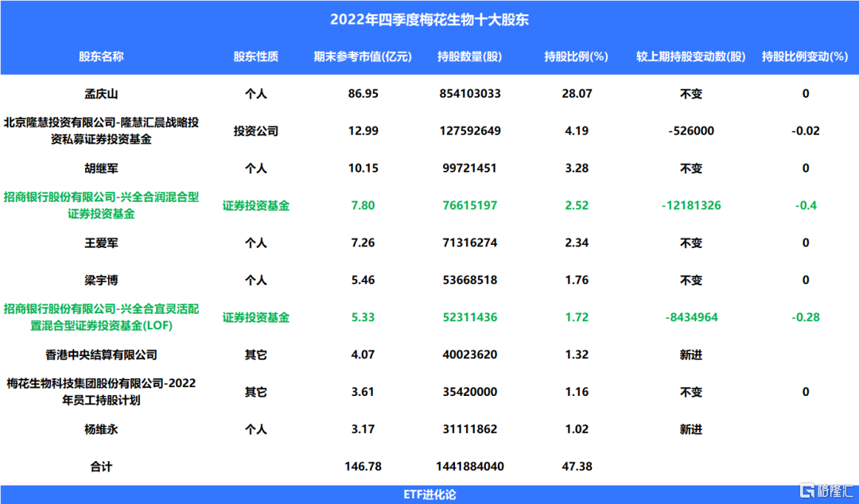859x504 pixels.
Task: Click change value '-12181326'
Action: (x=691, y=205)
